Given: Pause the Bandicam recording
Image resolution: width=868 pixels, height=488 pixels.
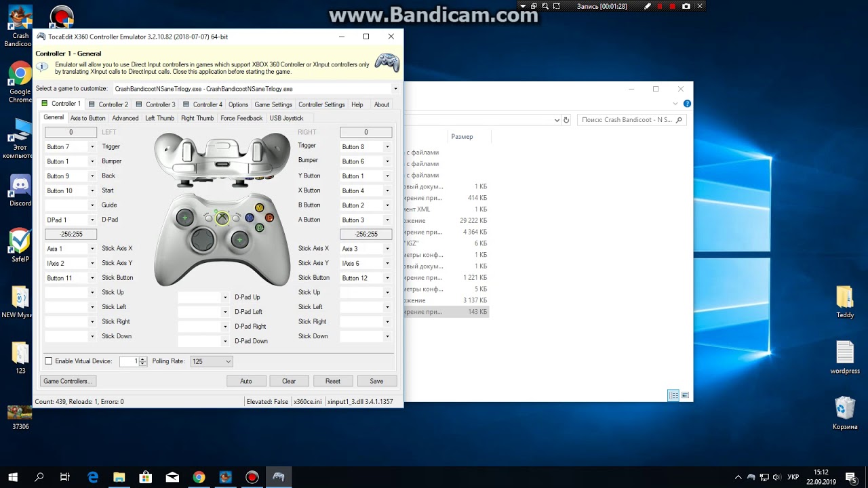Looking at the screenshot, I should [660, 6].
